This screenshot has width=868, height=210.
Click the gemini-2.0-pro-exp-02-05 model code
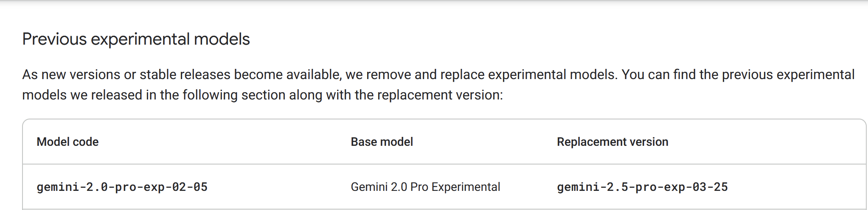pos(122,187)
